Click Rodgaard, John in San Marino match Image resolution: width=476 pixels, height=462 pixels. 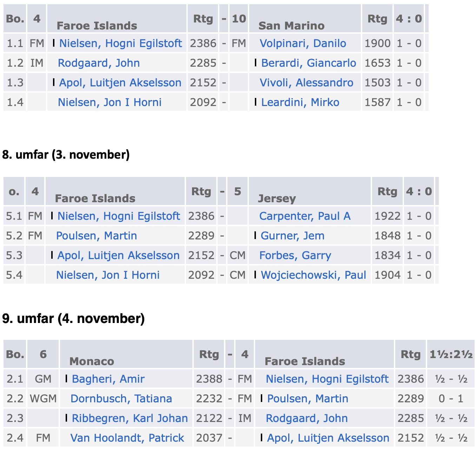coord(99,63)
